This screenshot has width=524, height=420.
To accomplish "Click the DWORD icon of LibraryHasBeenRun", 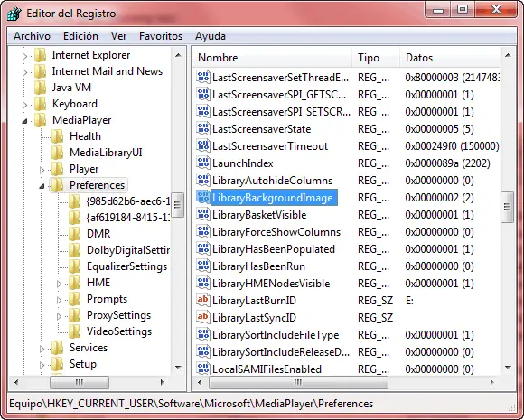I will (203, 266).
